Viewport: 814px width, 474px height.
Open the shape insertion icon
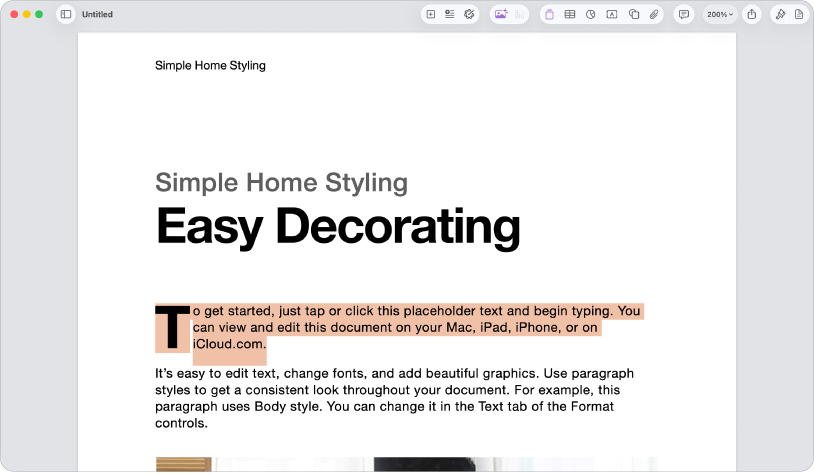(x=633, y=15)
